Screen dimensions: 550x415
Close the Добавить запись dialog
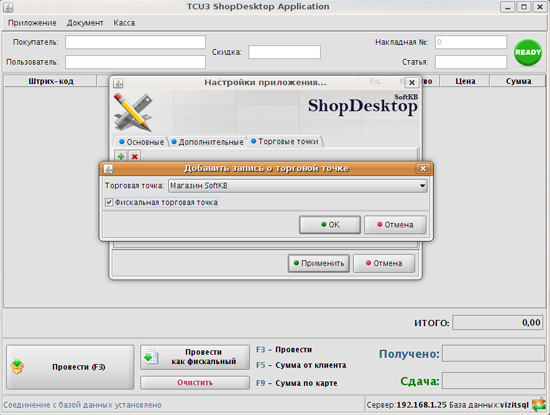(x=423, y=168)
